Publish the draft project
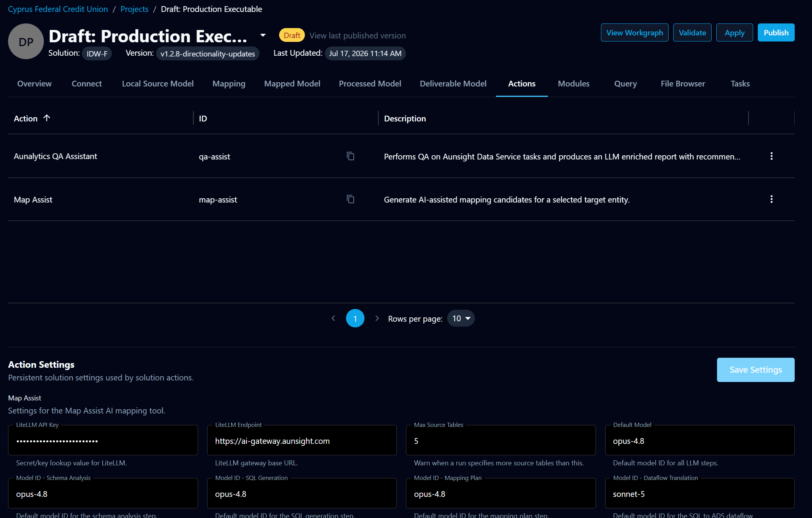812x518 pixels. (776, 33)
